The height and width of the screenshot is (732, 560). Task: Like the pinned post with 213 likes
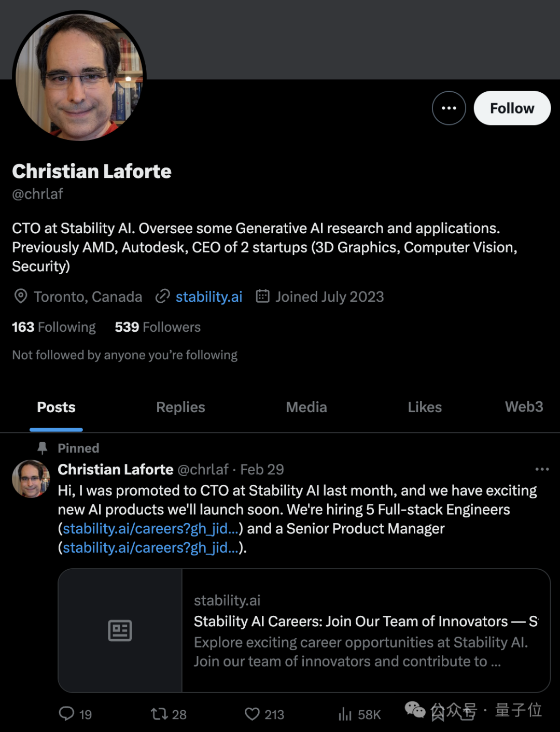pyautogui.click(x=252, y=714)
